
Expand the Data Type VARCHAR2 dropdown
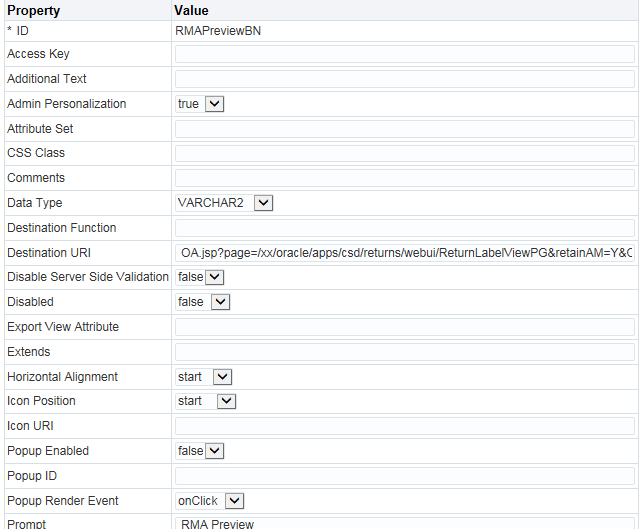(x=224, y=203)
